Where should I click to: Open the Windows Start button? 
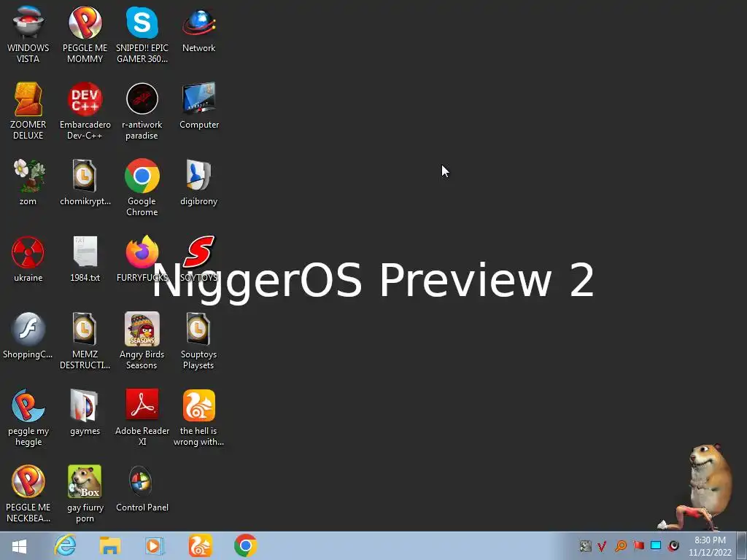pos(19,545)
